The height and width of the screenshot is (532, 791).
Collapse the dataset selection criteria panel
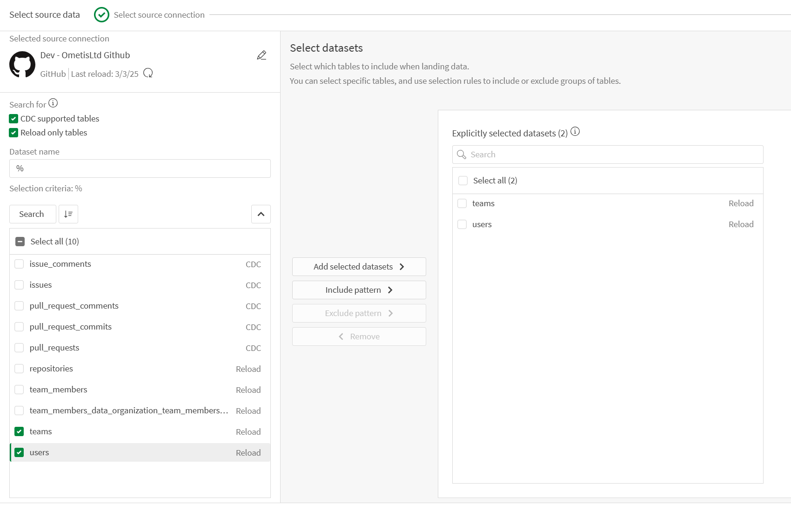pos(261,214)
